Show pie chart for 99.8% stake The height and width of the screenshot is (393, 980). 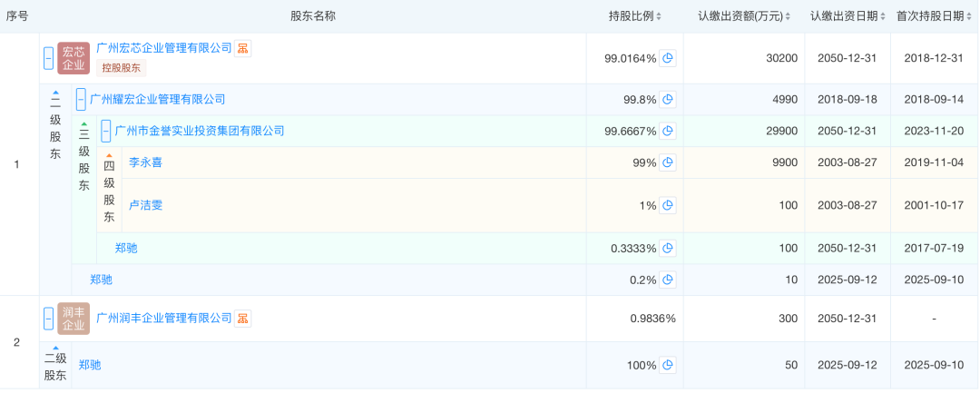[x=668, y=100]
